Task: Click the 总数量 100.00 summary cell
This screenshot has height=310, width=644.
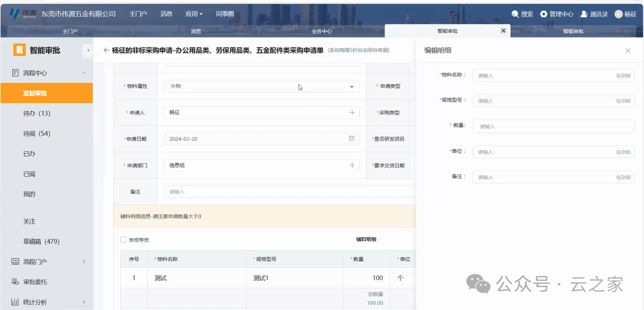Action: (366, 298)
